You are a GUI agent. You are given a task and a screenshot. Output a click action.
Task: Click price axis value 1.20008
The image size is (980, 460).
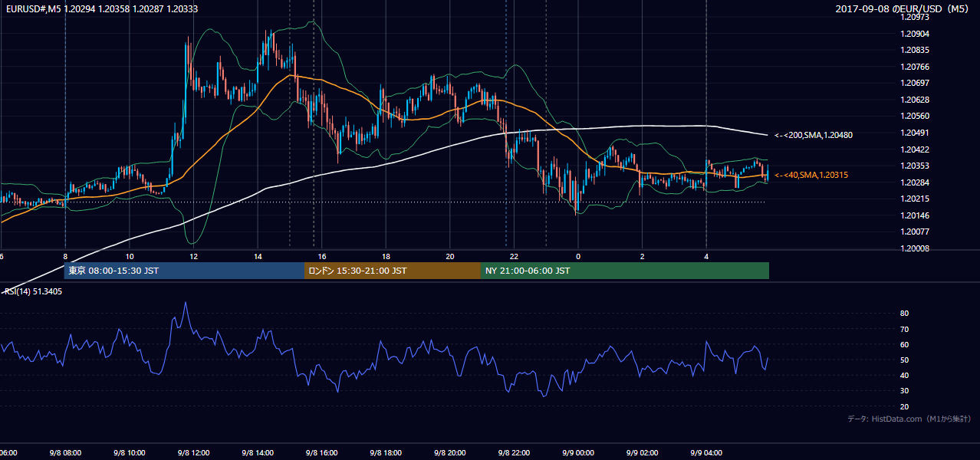coord(916,248)
